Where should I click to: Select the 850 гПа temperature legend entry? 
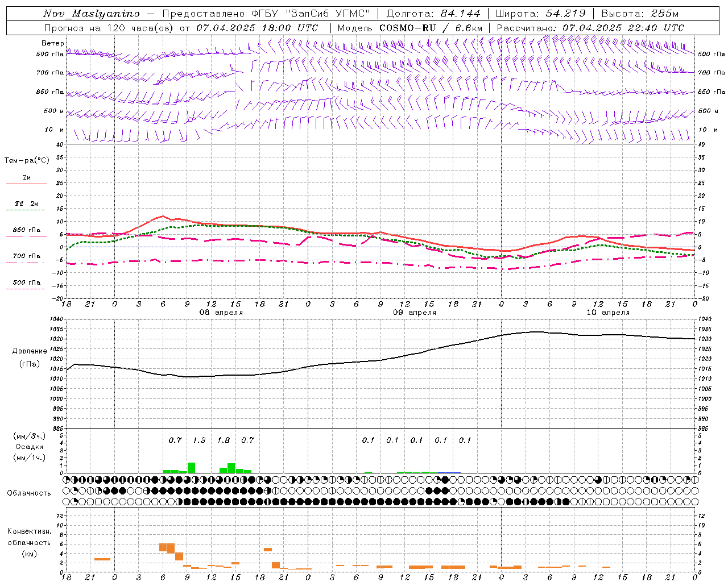pos(26,230)
